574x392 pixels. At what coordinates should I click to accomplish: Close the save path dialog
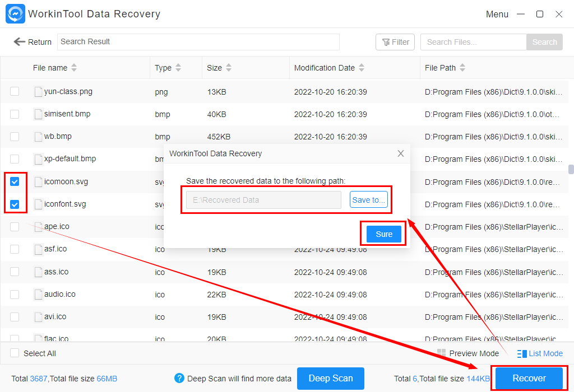(400, 153)
